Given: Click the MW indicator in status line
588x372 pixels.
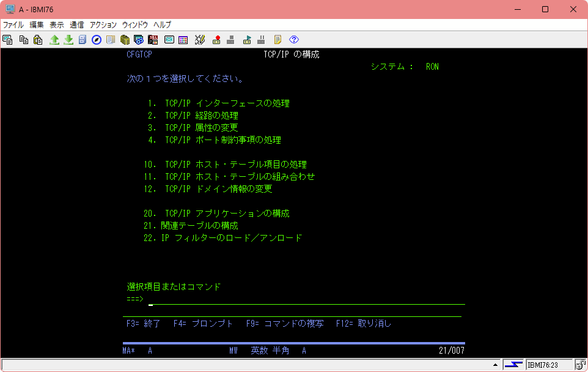Looking at the screenshot, I should [x=233, y=351].
